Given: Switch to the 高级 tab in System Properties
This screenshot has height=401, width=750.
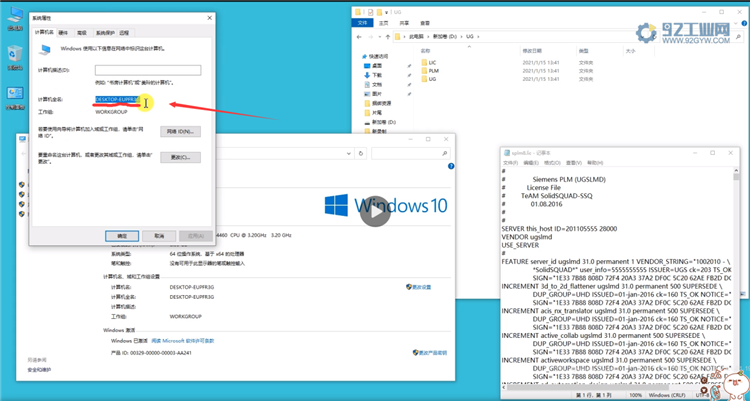Looking at the screenshot, I should click(x=82, y=33).
